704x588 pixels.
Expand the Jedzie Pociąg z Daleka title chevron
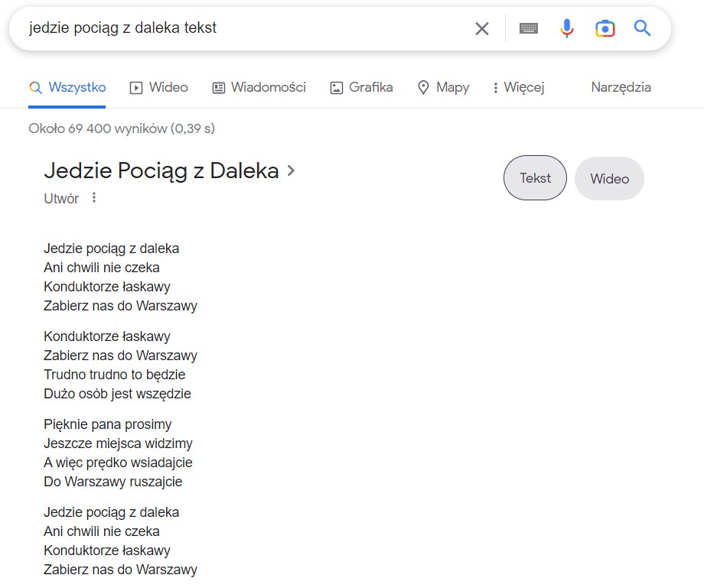pos(291,171)
